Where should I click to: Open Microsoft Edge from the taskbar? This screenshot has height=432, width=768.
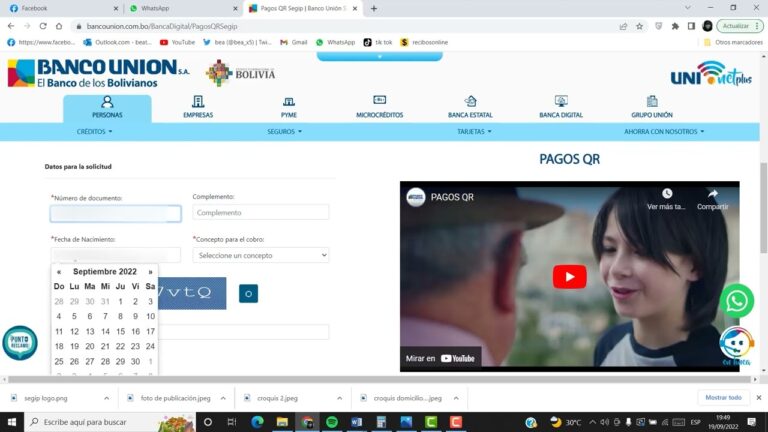pos(257,422)
